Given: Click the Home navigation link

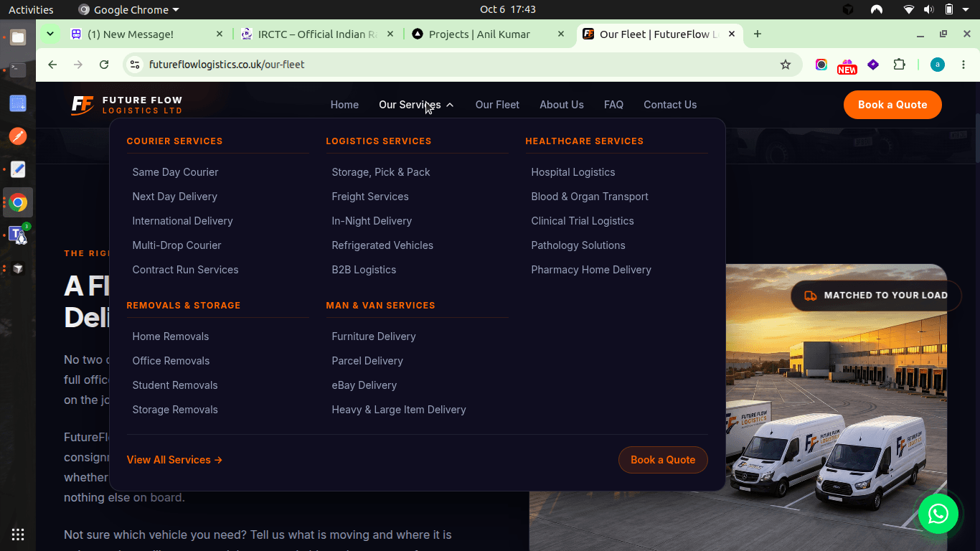Looking at the screenshot, I should click(344, 105).
